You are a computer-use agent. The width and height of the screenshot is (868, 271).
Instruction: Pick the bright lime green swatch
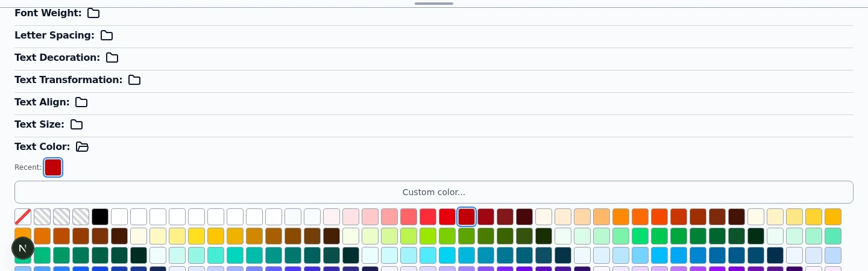(428, 236)
